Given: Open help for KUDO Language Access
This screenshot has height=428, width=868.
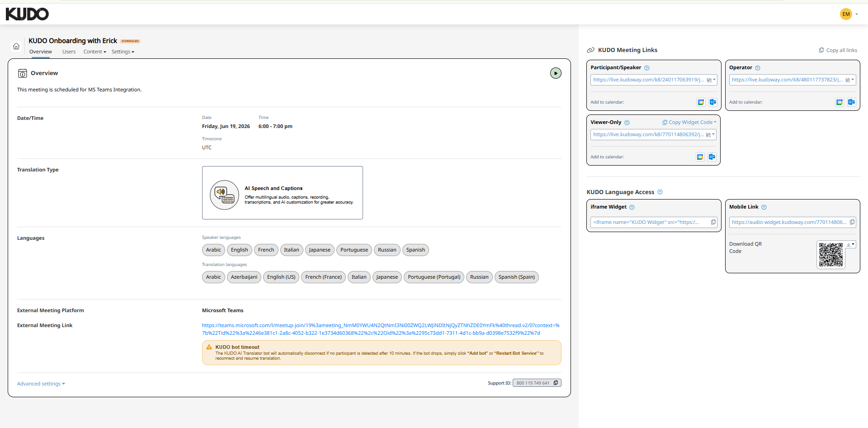Looking at the screenshot, I should pos(660,192).
